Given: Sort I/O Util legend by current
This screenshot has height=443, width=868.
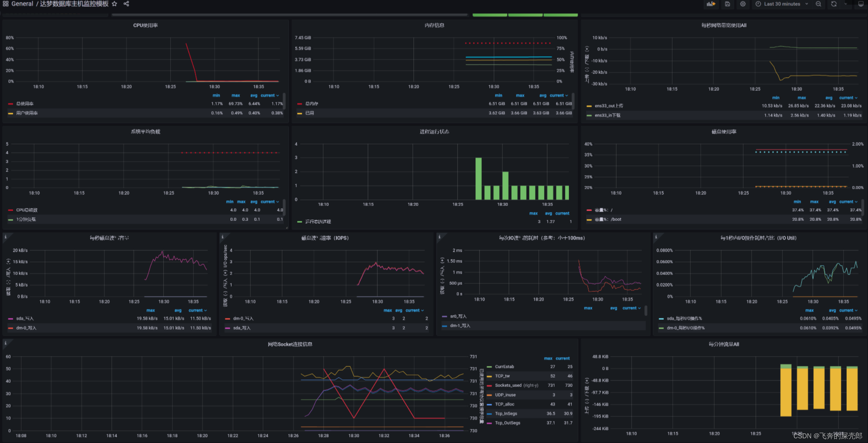Looking at the screenshot, I should coord(848,310).
